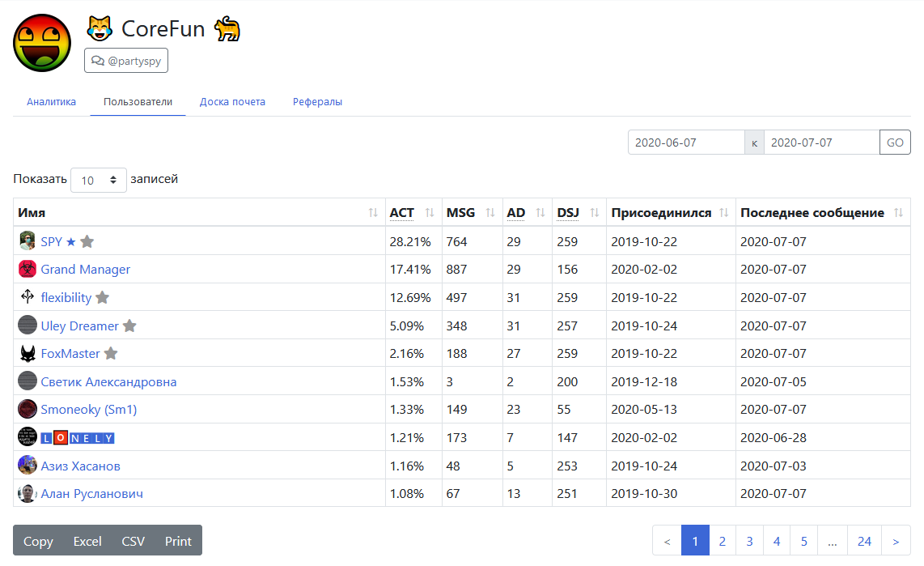Click the gray star beside Uley Dreamer
The height and width of the screenshot is (566, 924).
point(129,326)
